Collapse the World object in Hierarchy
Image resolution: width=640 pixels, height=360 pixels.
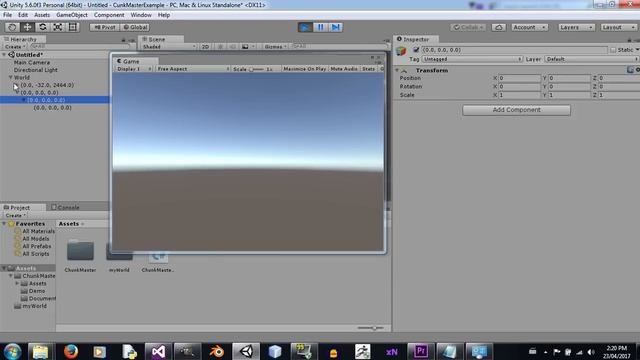pyautogui.click(x=11, y=77)
